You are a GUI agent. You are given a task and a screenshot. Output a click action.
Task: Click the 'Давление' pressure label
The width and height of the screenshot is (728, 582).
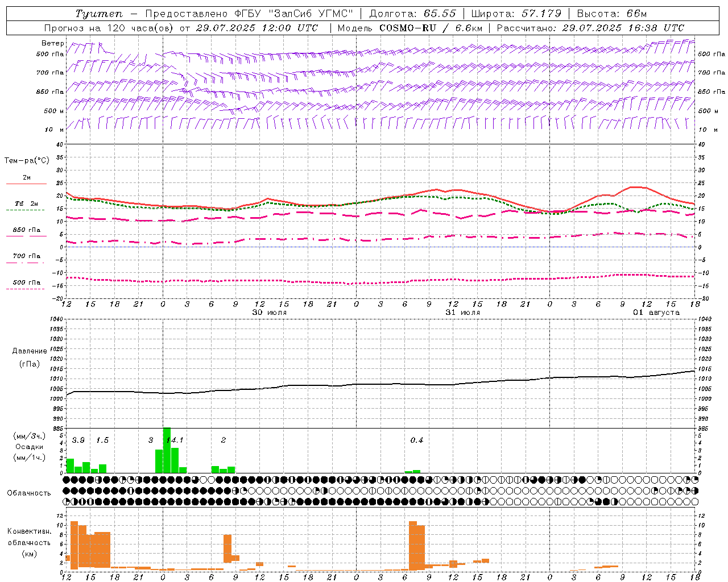pos(30,351)
